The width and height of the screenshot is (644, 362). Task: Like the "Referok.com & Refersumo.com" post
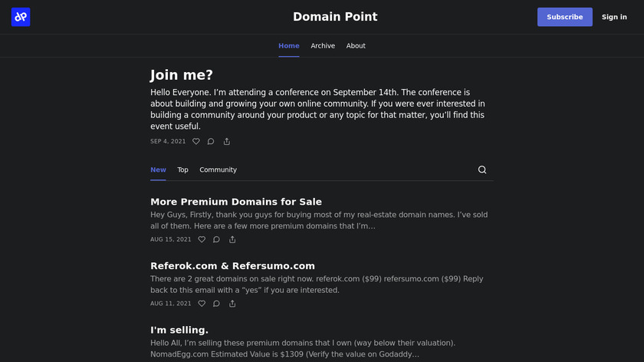coord(202,304)
